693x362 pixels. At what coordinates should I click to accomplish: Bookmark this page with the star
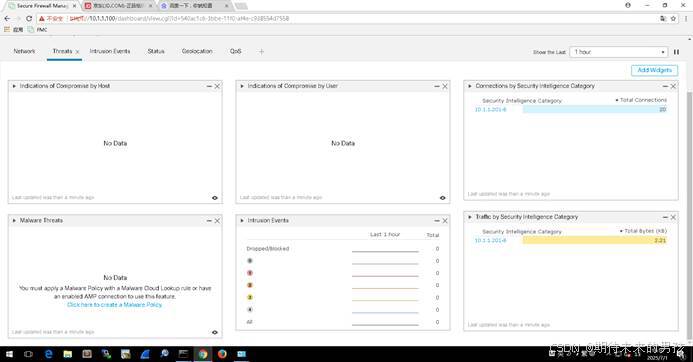[x=673, y=19]
